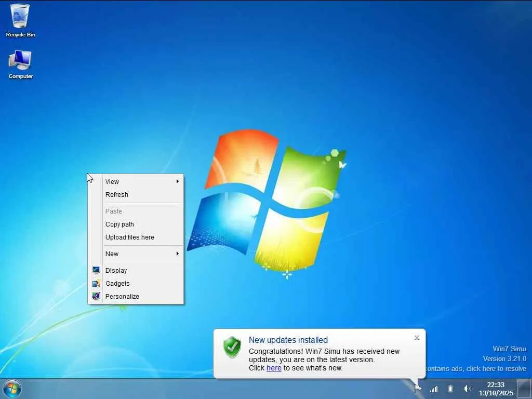Open the Recycle Bin desktop icon
The image size is (532, 399).
pos(20,20)
